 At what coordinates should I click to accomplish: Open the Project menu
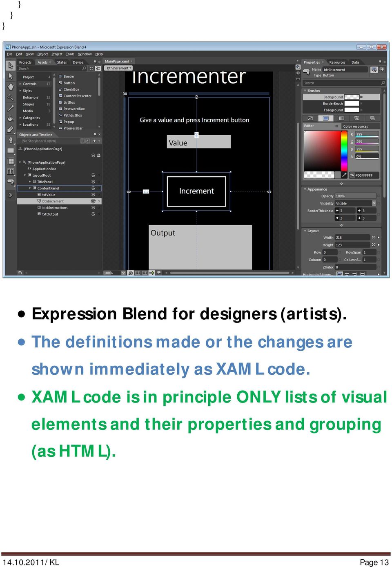click(x=57, y=54)
